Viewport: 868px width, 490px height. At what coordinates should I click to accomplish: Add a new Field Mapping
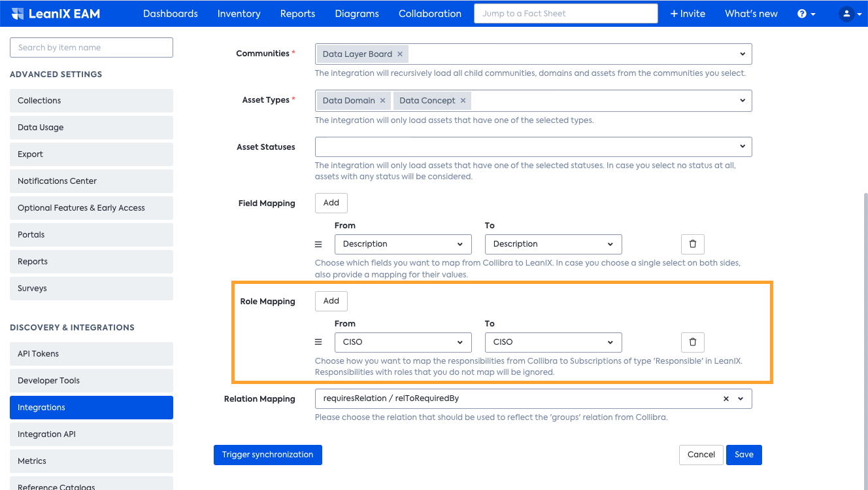(331, 203)
